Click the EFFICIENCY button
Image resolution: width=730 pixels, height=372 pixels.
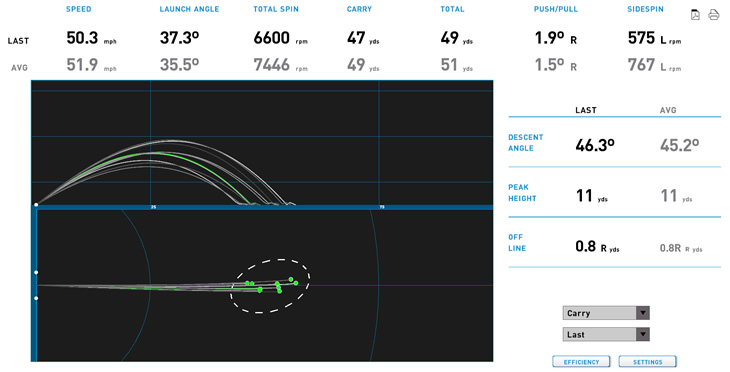581,362
